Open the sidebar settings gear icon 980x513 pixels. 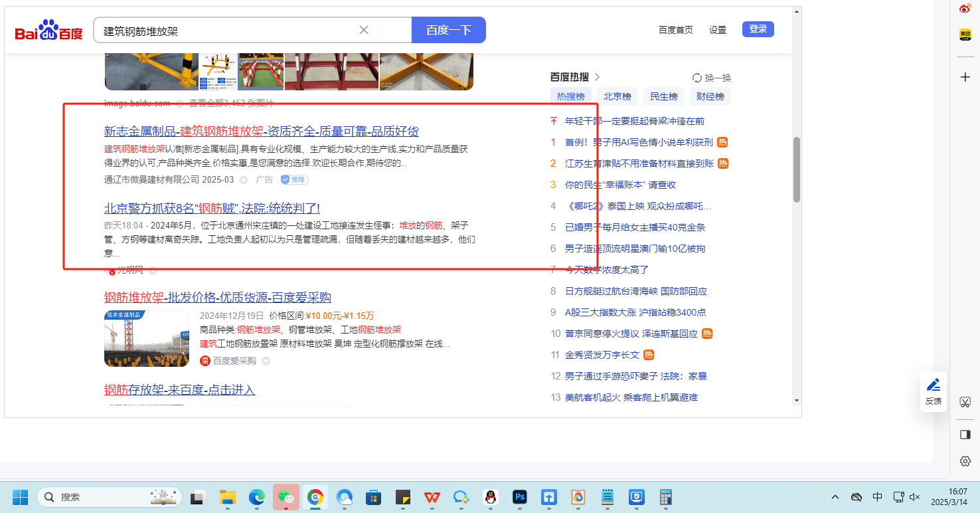coord(965,461)
